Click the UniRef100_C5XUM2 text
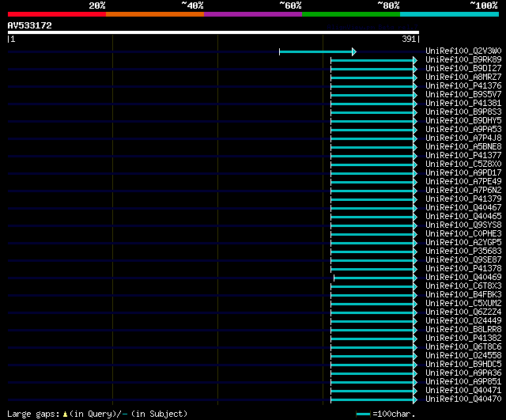Image resolution: width=506 pixels, height=420 pixels. 463,304
